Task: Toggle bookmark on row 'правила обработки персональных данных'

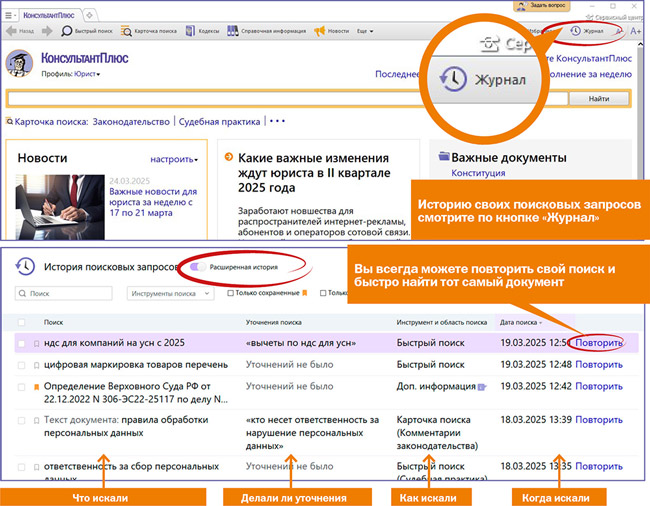Action: point(36,421)
